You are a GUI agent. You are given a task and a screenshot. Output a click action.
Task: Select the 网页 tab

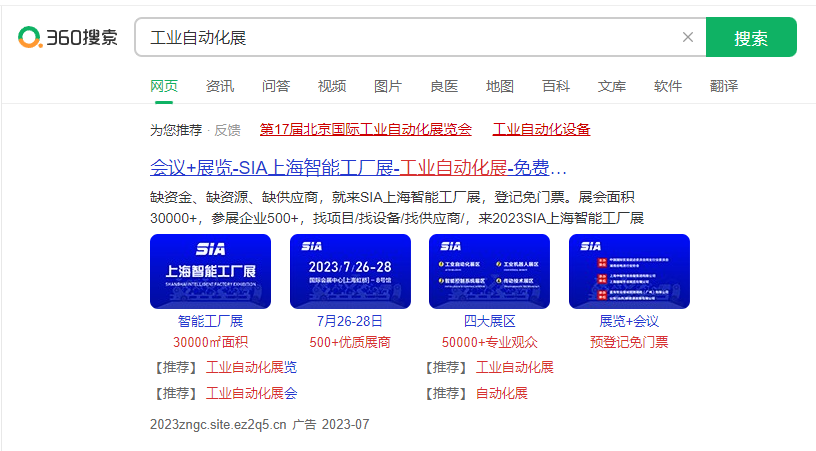[x=164, y=86]
